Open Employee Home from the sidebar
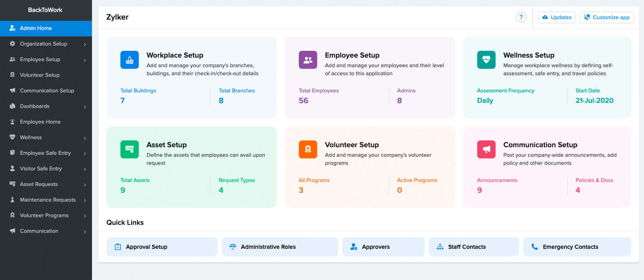Viewport: 644px width, 280px height. click(x=40, y=122)
